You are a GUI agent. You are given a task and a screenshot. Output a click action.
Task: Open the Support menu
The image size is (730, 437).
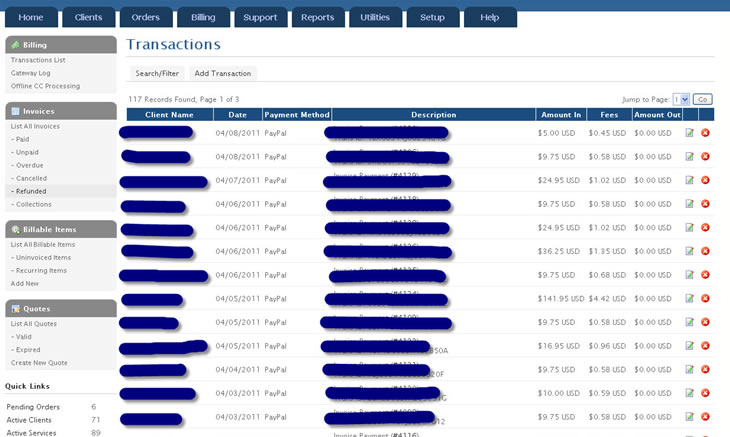pos(260,17)
